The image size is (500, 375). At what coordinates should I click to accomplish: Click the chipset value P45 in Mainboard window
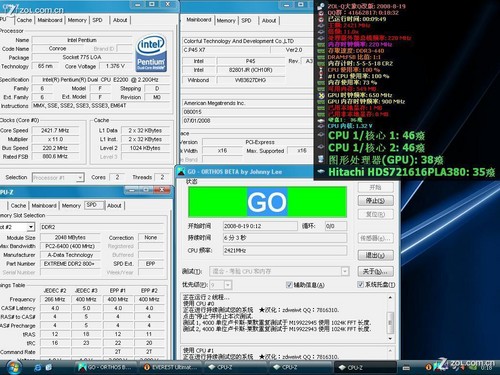coord(251,61)
